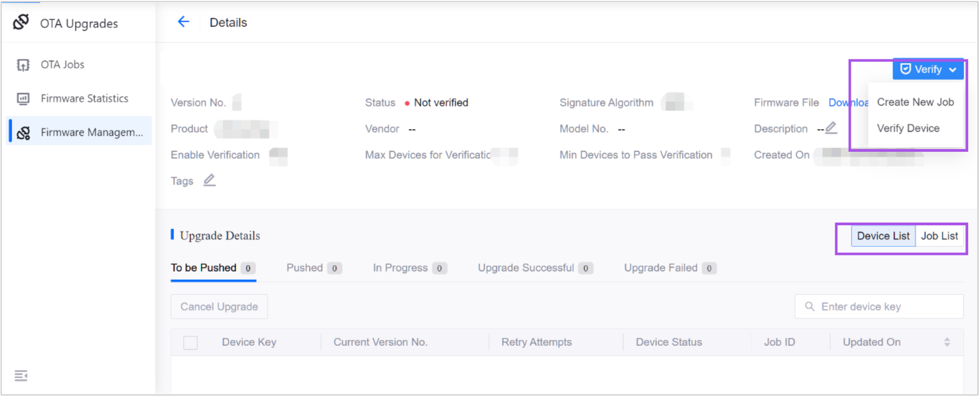
Task: Select the Device List view
Action: pyautogui.click(x=883, y=236)
